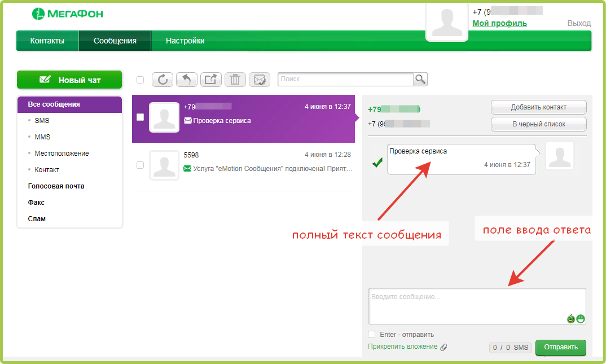This screenshot has width=606, height=364.
Task: Click the Выход logout link
Action: coord(579,23)
